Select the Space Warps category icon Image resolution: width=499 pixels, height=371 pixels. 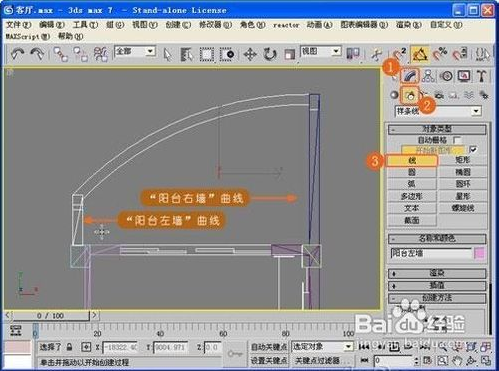point(469,96)
